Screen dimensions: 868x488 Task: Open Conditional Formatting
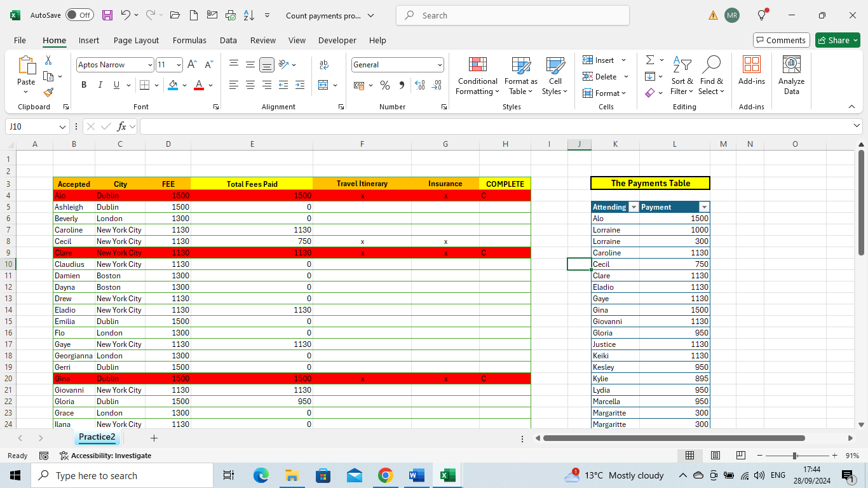coord(477,76)
